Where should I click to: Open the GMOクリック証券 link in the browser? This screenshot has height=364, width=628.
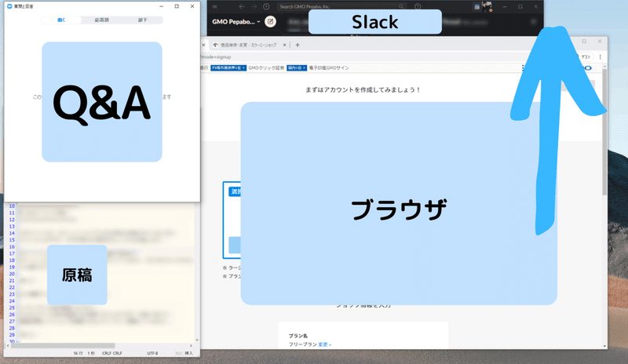click(x=266, y=68)
